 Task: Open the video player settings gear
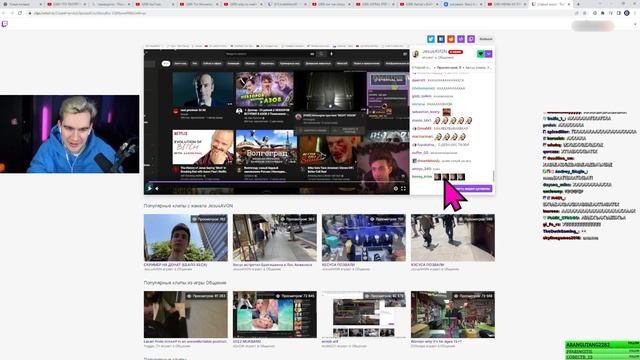tap(396, 189)
